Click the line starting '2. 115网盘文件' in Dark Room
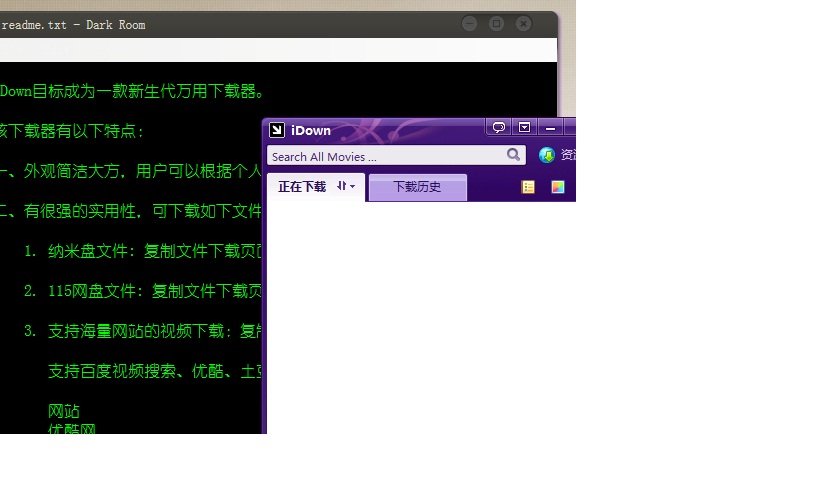This screenshot has width=823, height=480. (x=143, y=291)
